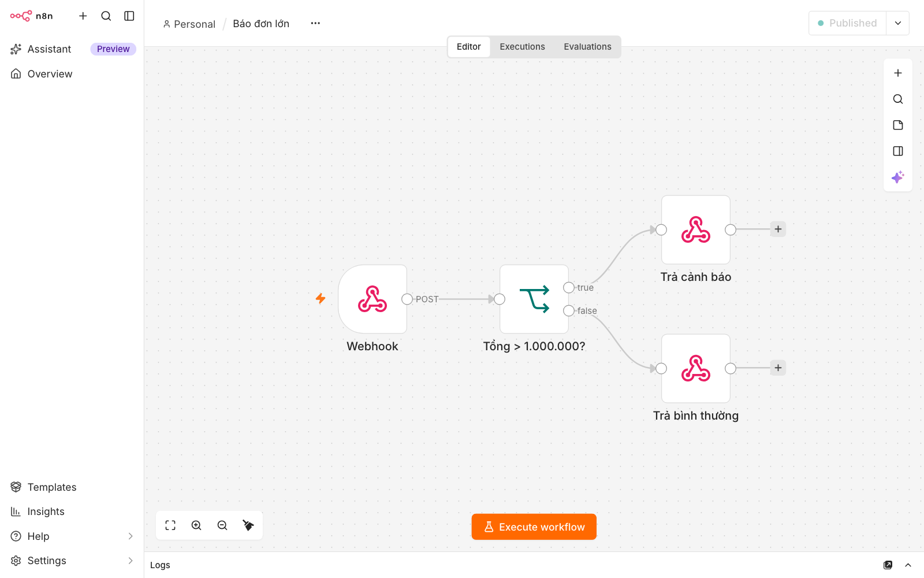Expand the Settings submenu

tap(131, 561)
